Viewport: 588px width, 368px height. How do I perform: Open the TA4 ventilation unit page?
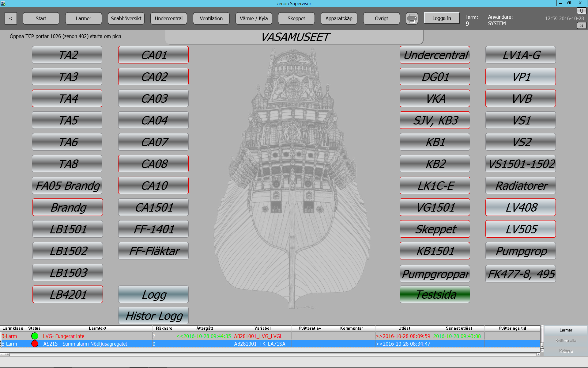tap(67, 98)
